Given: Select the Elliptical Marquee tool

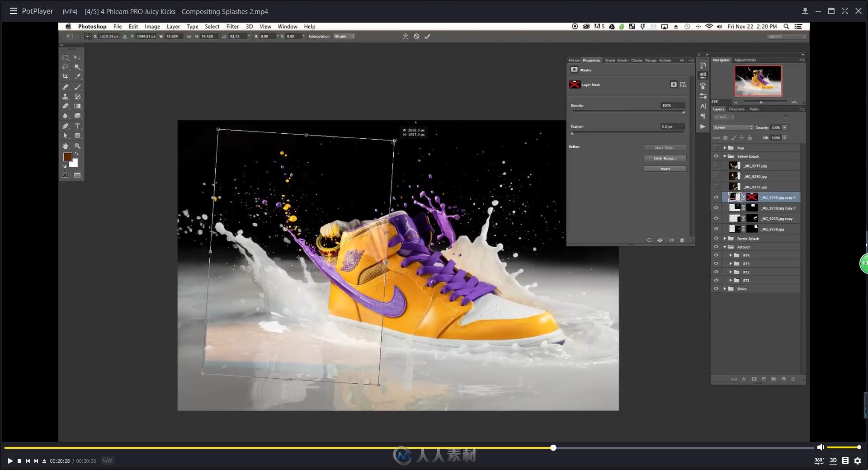Looking at the screenshot, I should (x=65, y=57).
